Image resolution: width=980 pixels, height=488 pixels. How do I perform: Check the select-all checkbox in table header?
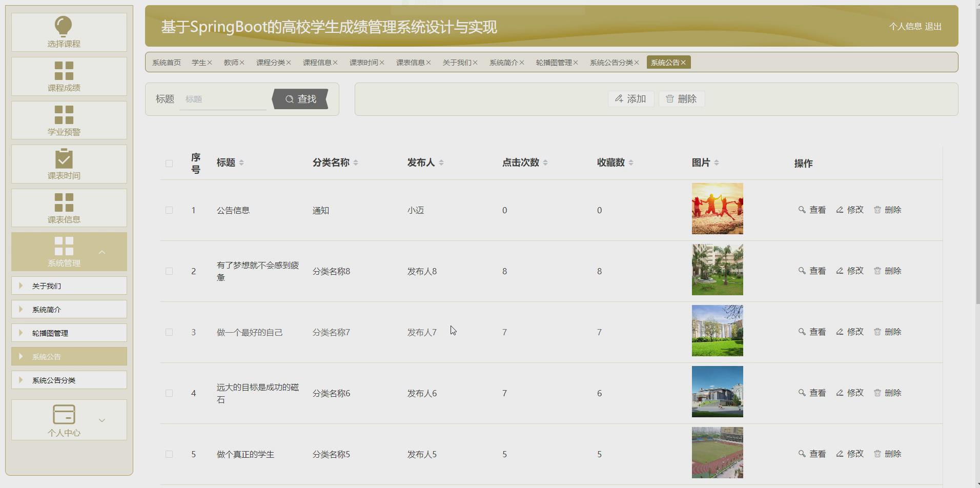[169, 162]
